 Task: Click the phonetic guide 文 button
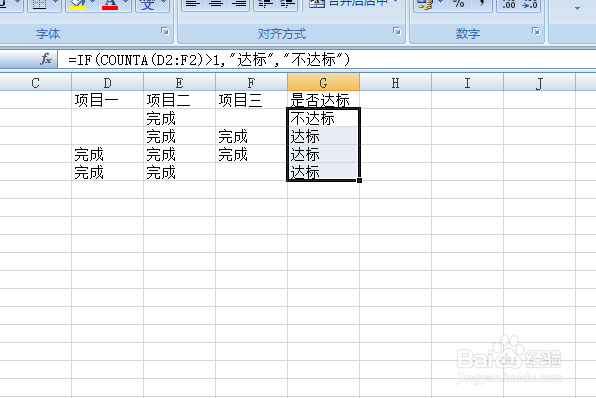tap(147, 5)
